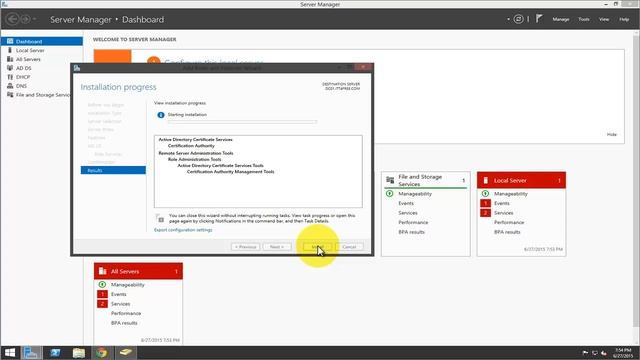
Task: Click the Dashboard sidebar icon
Action: click(x=10, y=41)
